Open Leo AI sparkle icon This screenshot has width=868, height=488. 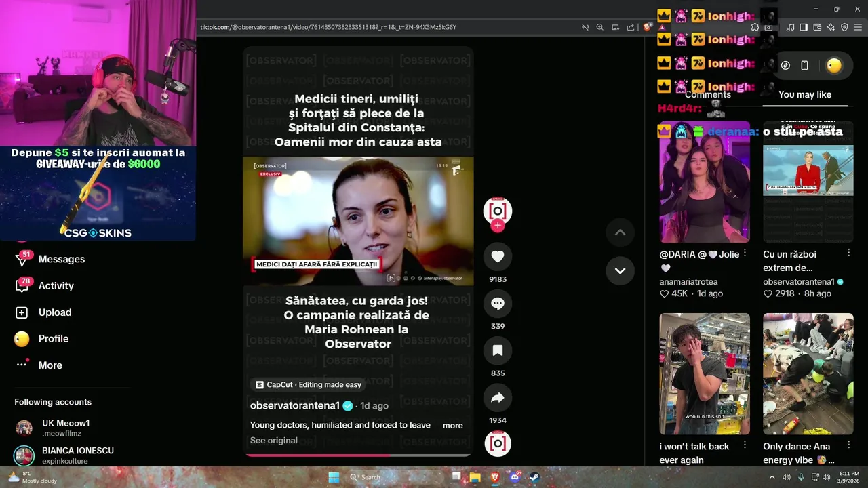point(831,27)
